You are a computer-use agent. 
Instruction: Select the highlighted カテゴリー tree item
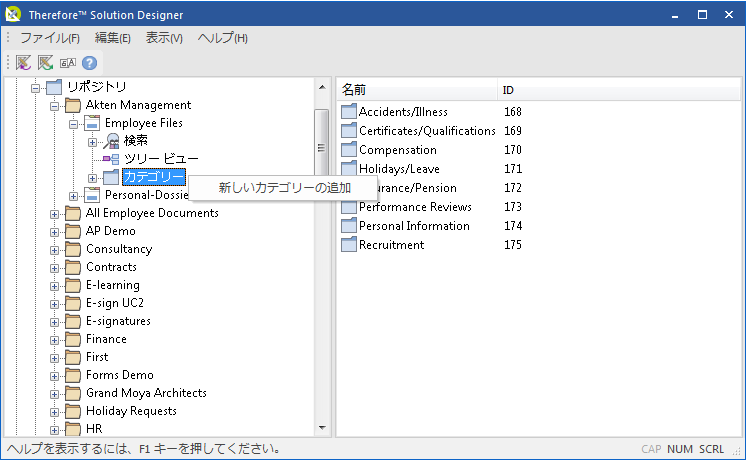(153, 177)
